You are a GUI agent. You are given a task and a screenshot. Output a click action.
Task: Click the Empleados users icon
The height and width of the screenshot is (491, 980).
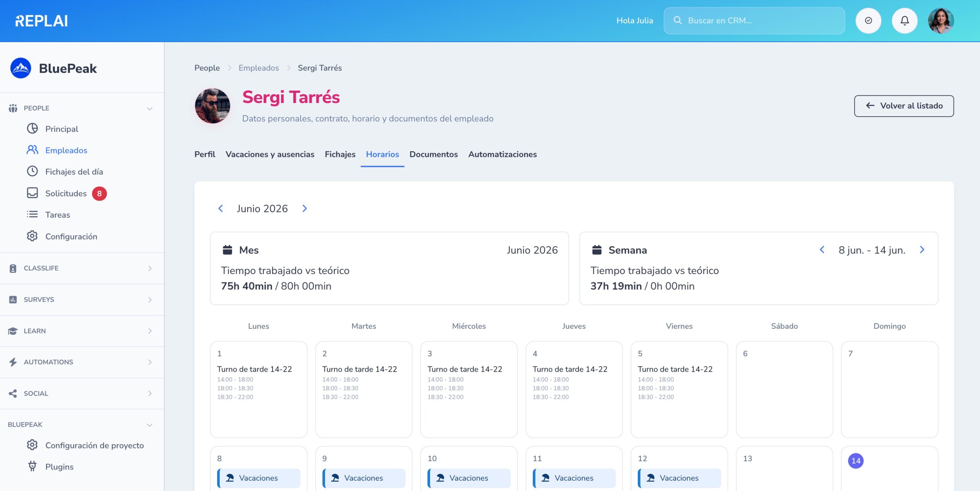tap(32, 150)
